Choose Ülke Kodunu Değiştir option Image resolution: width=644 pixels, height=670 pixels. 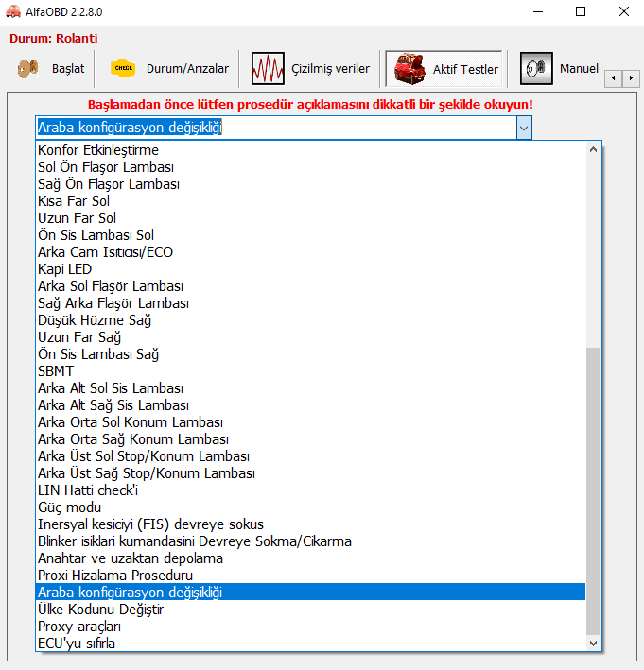click(x=100, y=610)
